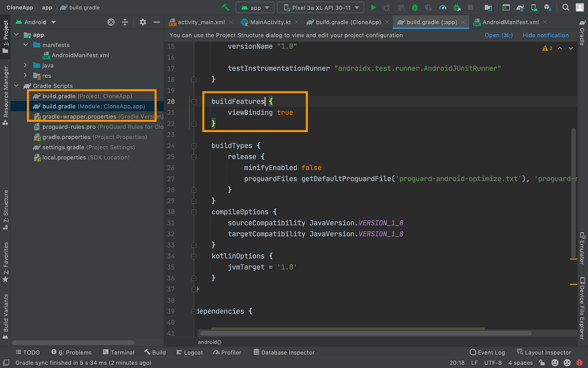
Task: Click the Open Project Structure link
Action: click(498, 35)
